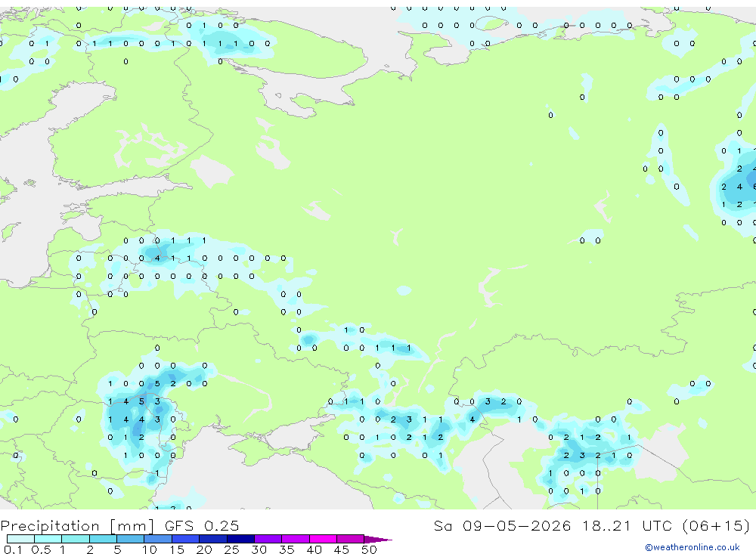
Task: Select the 35–40 mm purple legend swatch
Action: coord(296,539)
